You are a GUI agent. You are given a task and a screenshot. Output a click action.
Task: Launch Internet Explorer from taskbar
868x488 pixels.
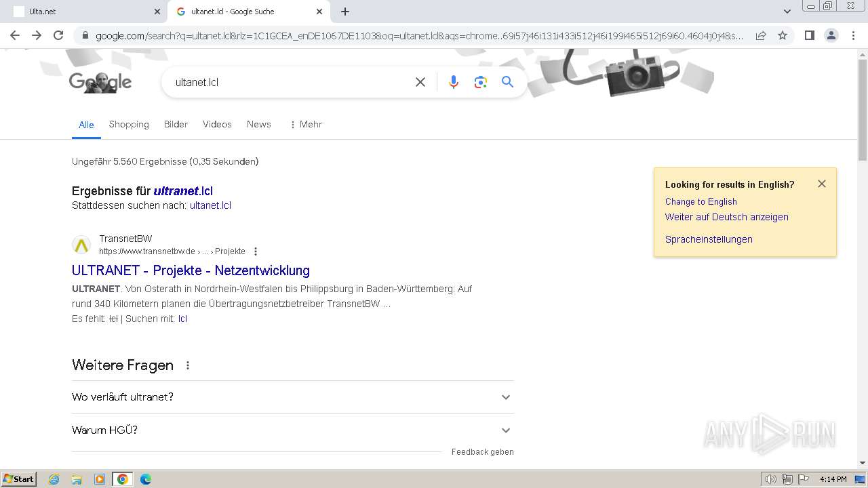click(54, 479)
